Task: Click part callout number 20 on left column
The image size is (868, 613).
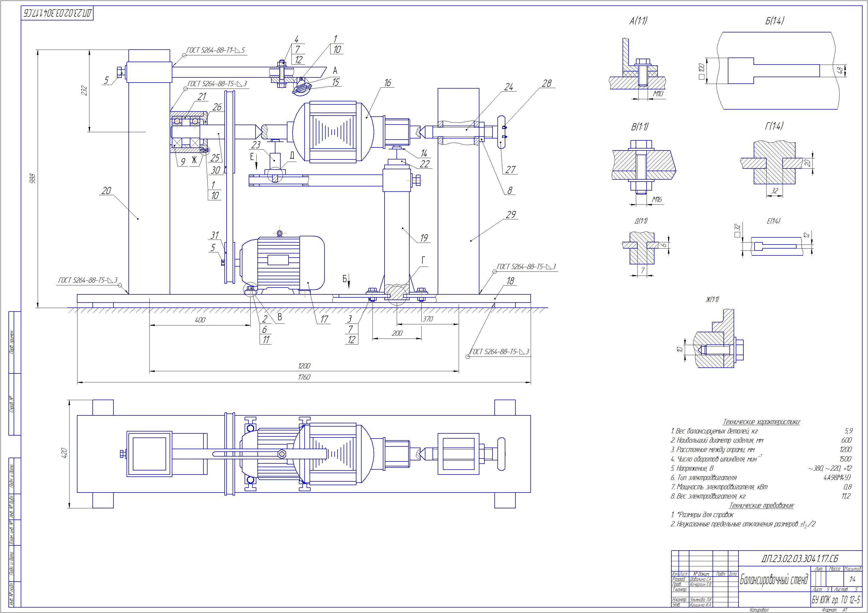Action: pyautogui.click(x=106, y=191)
